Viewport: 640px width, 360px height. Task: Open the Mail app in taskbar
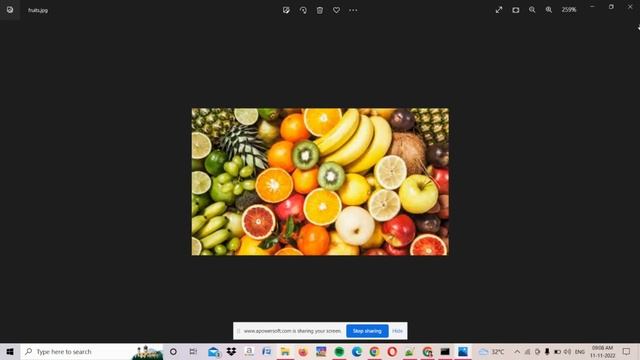click(213, 351)
